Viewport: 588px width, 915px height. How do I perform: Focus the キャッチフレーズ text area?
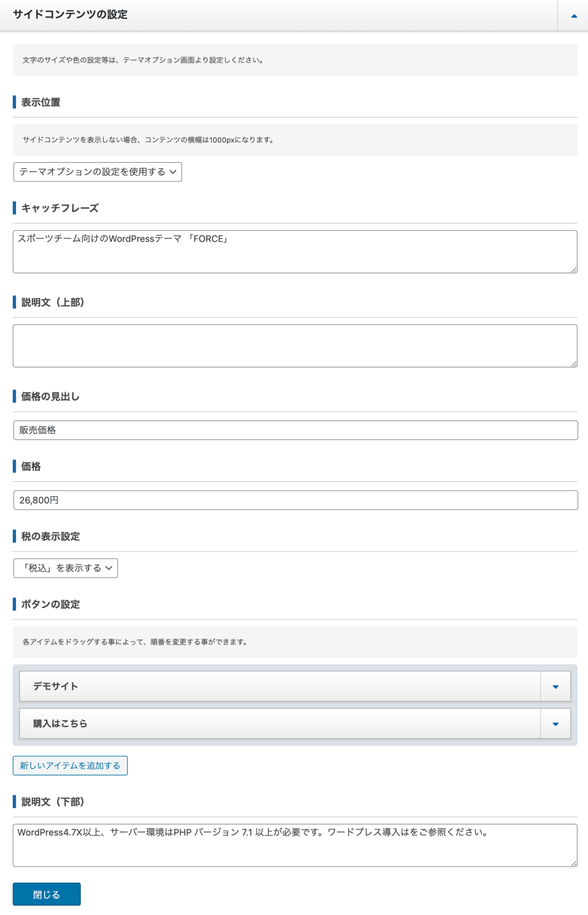(295, 252)
